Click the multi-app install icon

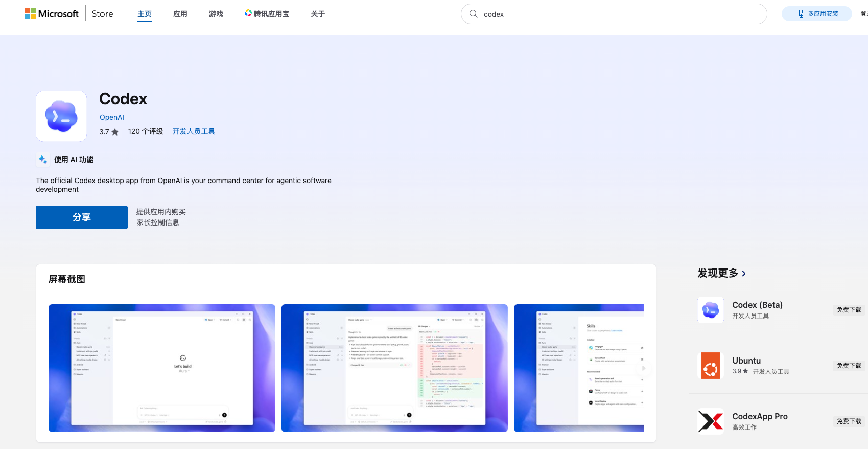(800, 14)
